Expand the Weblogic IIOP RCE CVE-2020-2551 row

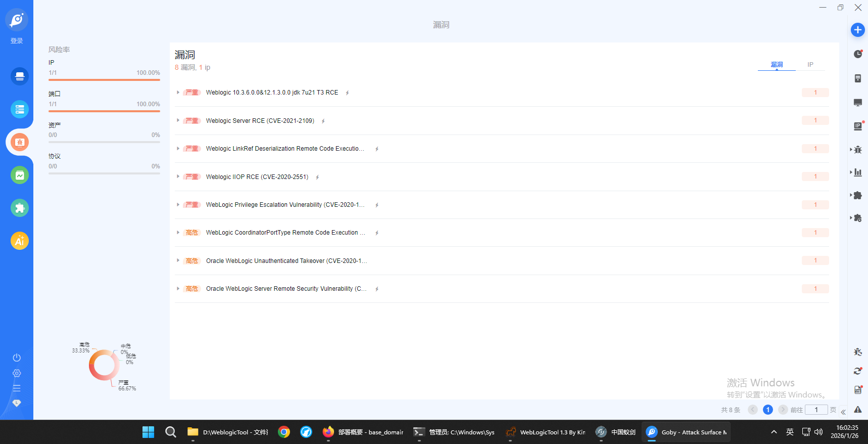[178, 176]
